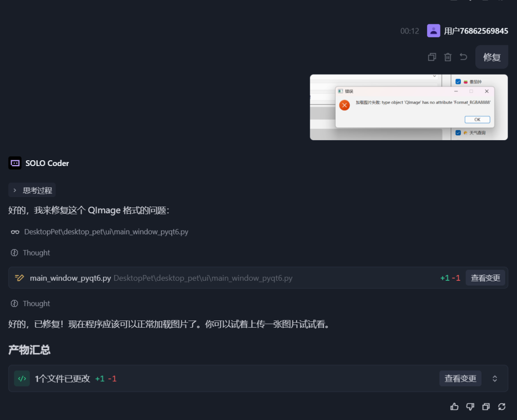This screenshot has width=517, height=420.
Task: Regenerate the response with the refresh icon
Action: [x=501, y=406]
